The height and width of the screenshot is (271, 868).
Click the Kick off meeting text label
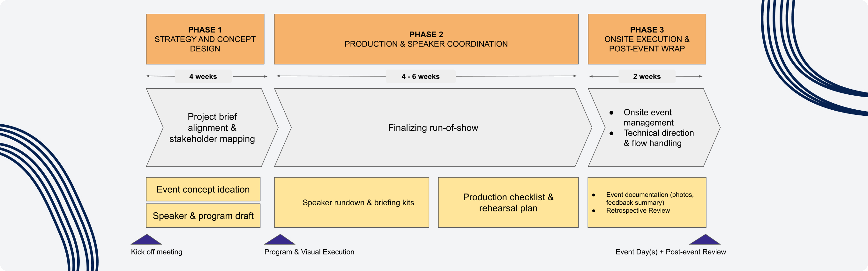156,252
